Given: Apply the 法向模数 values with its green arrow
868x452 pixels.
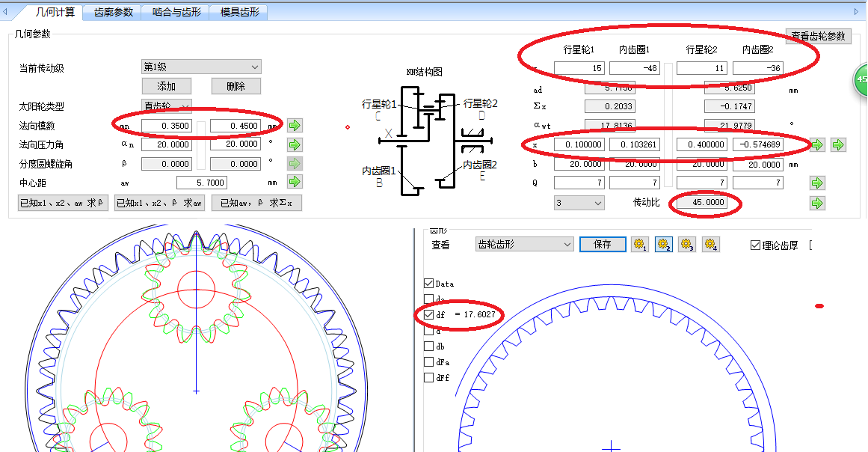Looking at the screenshot, I should [x=295, y=126].
